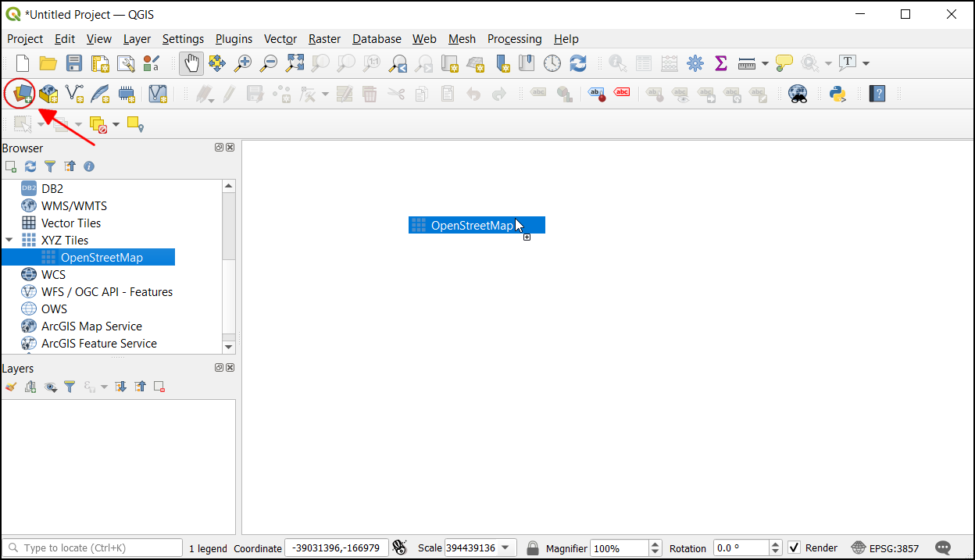Select the Pan Map hand tool
This screenshot has width=975, height=560.
point(191,63)
